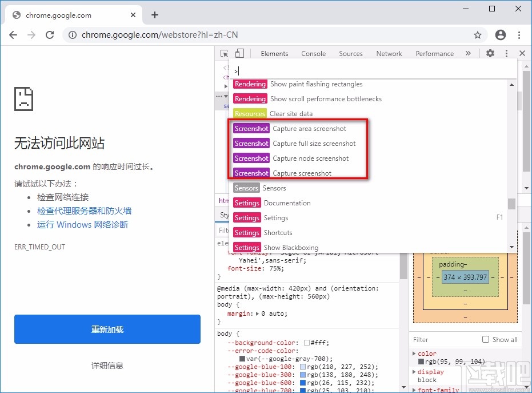Click command menu scroll down arrow
532x393 pixels.
pos(511,247)
